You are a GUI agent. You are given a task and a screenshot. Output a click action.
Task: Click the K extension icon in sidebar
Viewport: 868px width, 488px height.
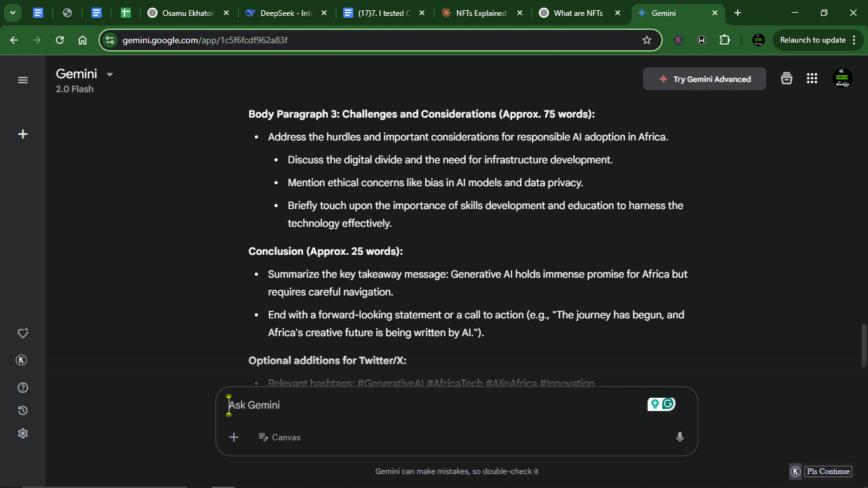(x=21, y=360)
